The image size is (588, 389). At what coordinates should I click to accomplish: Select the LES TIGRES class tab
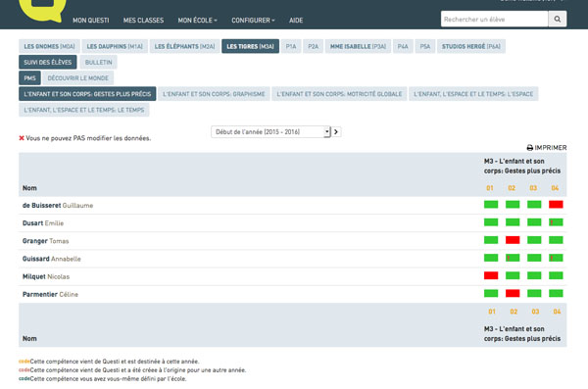250,46
